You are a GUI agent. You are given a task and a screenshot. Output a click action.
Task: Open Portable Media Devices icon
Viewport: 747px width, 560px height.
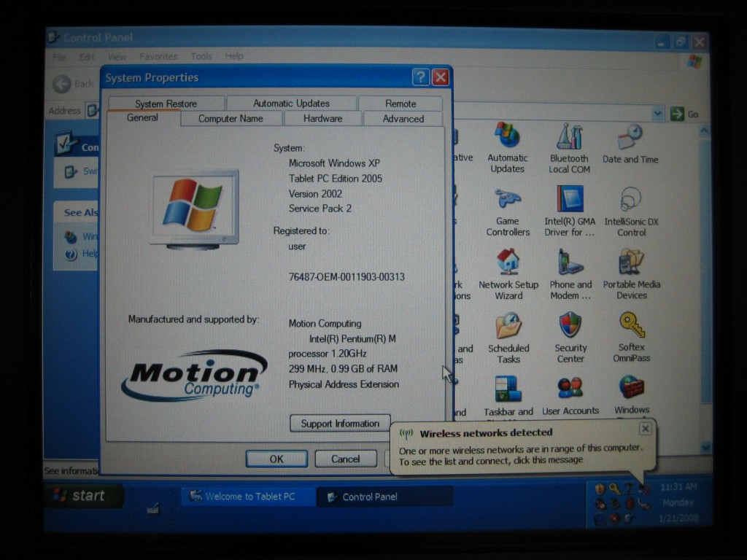631,274
